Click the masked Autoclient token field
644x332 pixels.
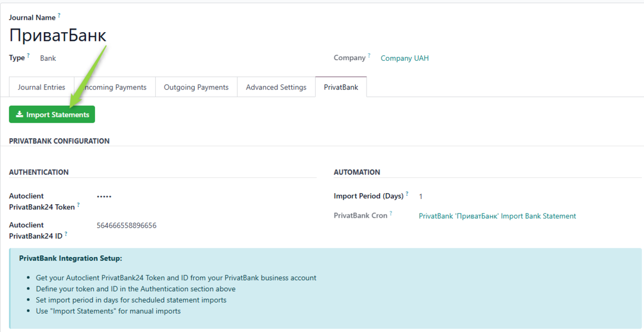click(x=104, y=196)
